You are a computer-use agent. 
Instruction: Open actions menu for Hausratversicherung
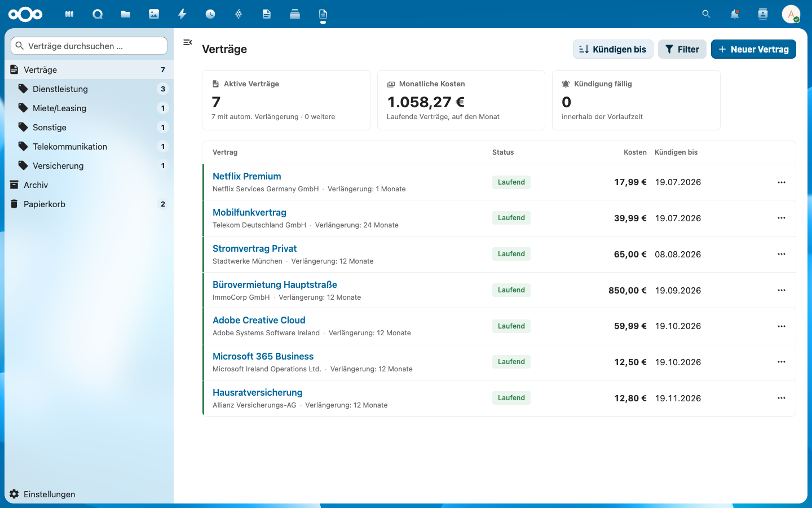782,398
